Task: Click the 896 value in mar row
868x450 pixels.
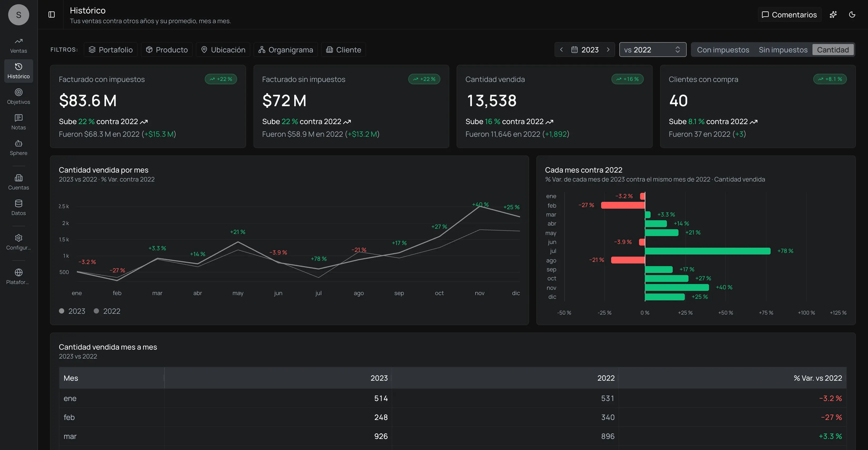Action: (608, 436)
